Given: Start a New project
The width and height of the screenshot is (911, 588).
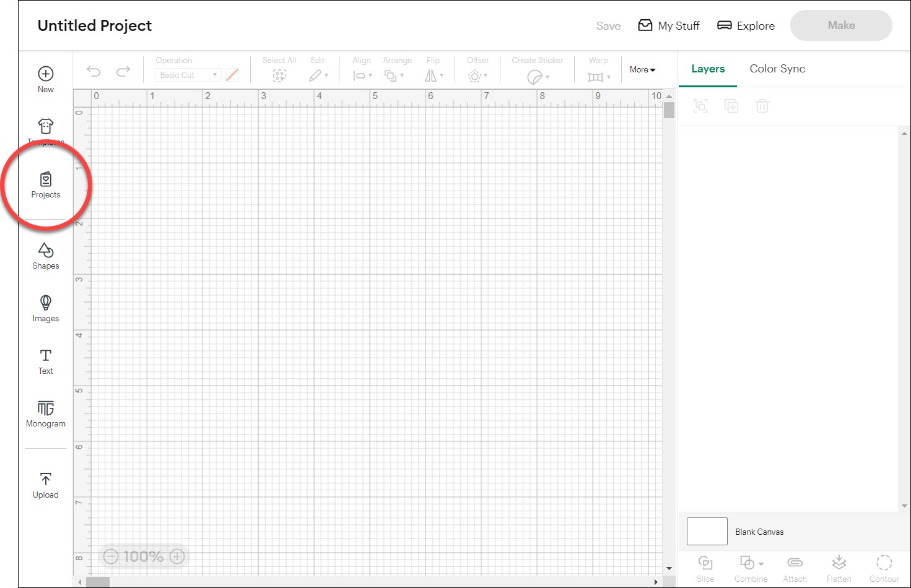Looking at the screenshot, I should (x=45, y=78).
